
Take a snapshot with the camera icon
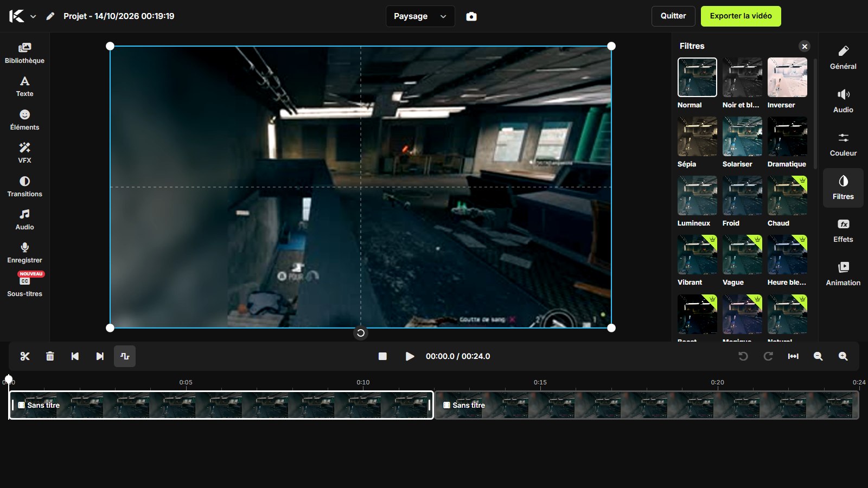point(471,16)
